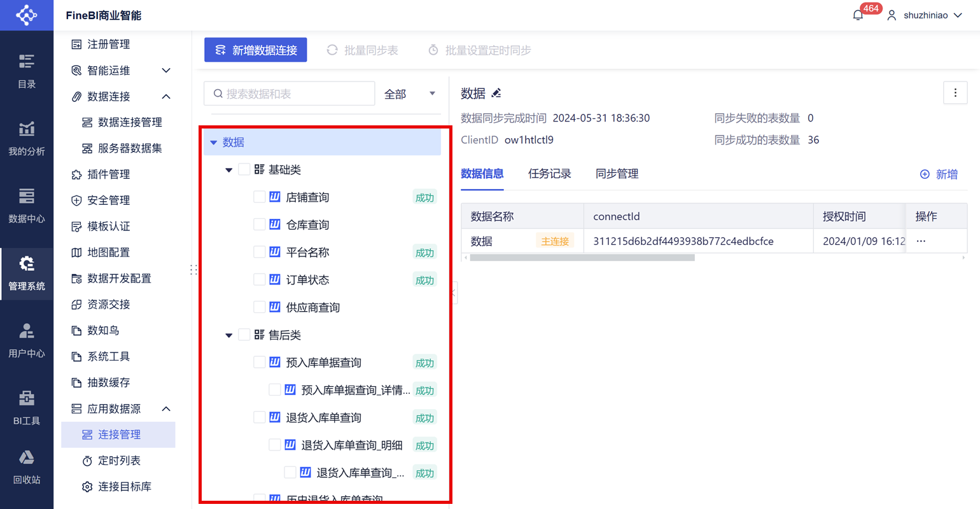Collapse the 售后类 tree group arrow
This screenshot has height=509, width=980.
click(229, 335)
